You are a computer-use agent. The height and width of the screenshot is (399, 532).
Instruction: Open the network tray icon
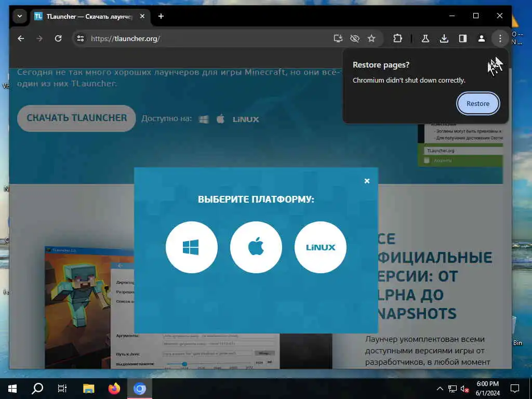(x=453, y=389)
